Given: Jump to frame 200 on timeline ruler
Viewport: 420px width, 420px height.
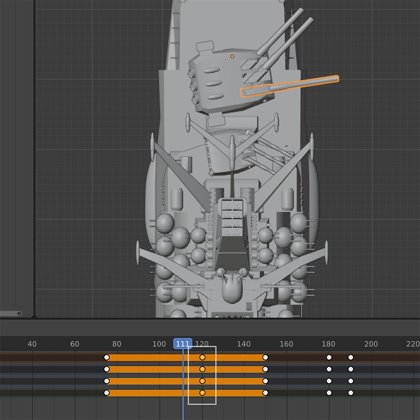Looking at the screenshot, I should (x=371, y=344).
